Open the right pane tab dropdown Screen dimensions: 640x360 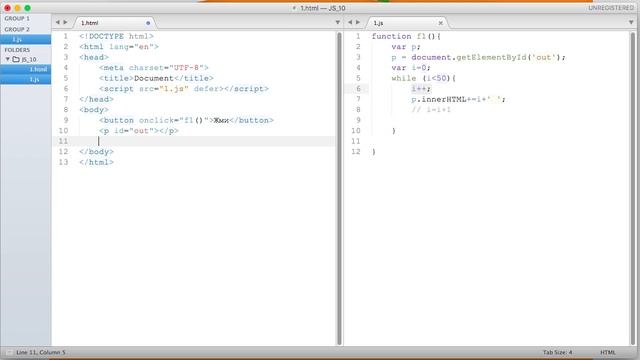[x=631, y=22]
